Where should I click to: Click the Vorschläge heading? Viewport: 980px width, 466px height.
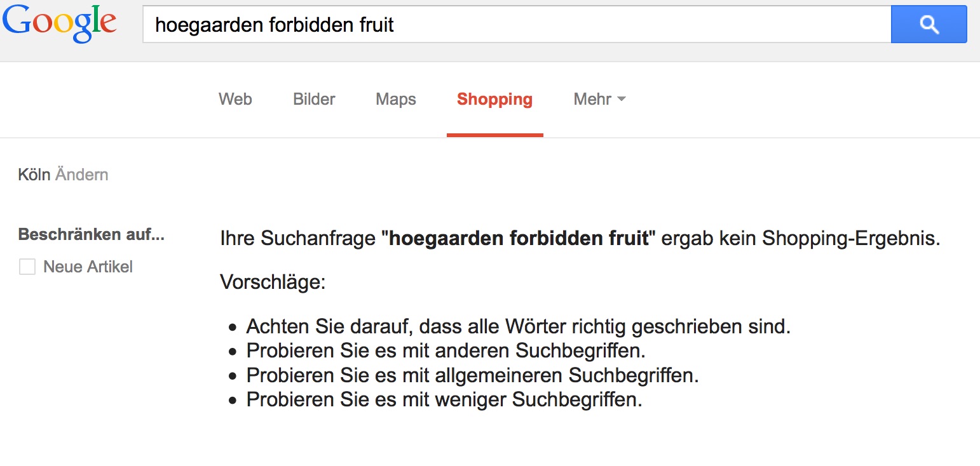point(273,282)
